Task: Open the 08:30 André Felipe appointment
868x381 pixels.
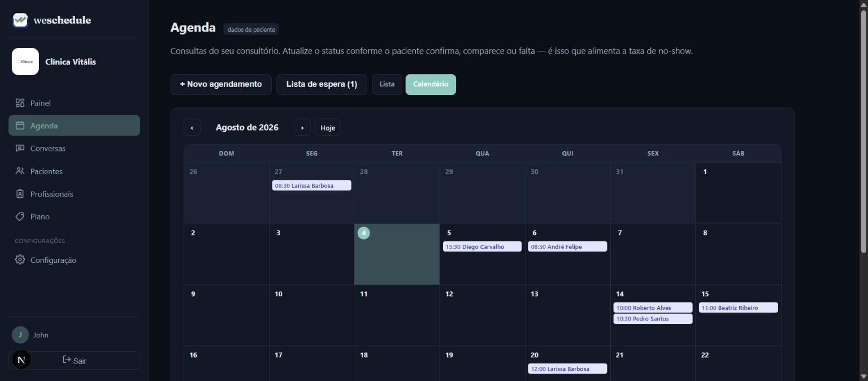Action: point(567,246)
